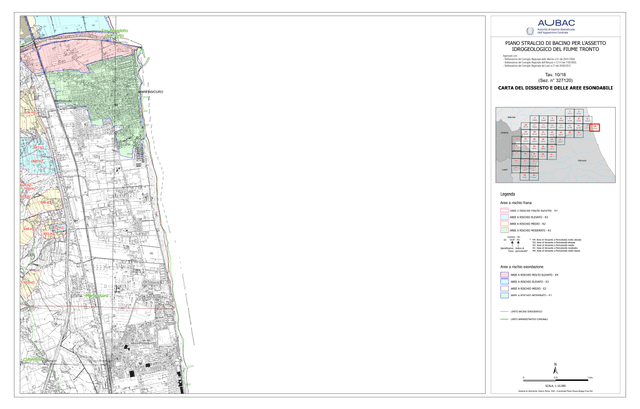Image resolution: width=640 pixels, height=409 pixels.
Task: Click the "Abruzzo" label in the index map
Action: click(x=582, y=160)
